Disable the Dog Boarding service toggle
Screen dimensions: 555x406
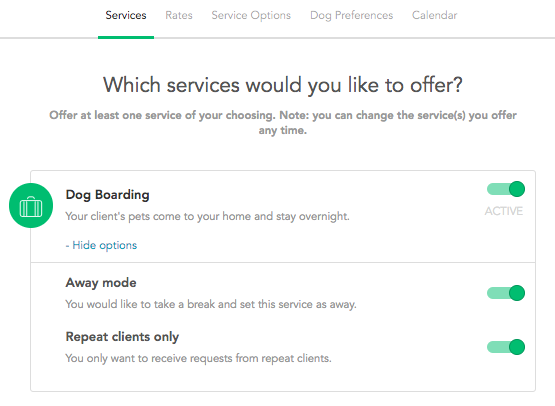506,189
